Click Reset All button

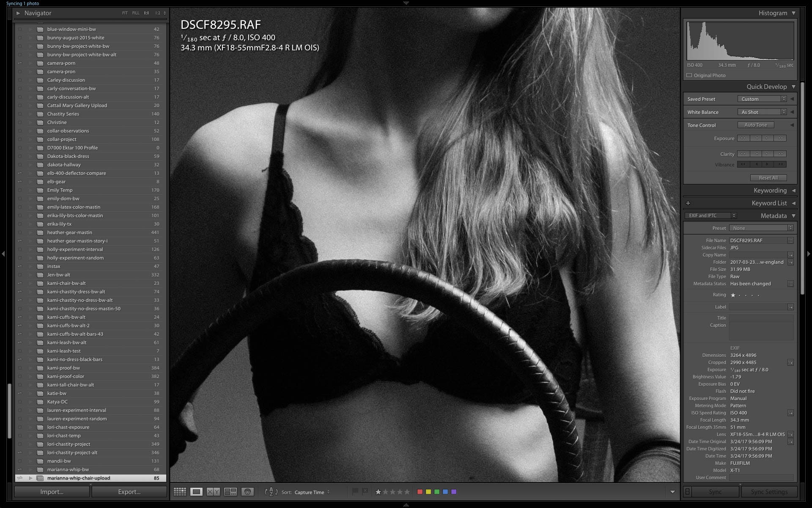pyautogui.click(x=768, y=178)
